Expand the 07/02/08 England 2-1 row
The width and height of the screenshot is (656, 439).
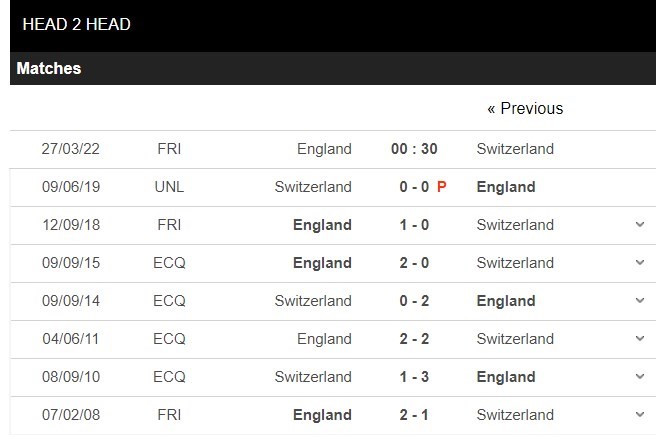tap(640, 415)
